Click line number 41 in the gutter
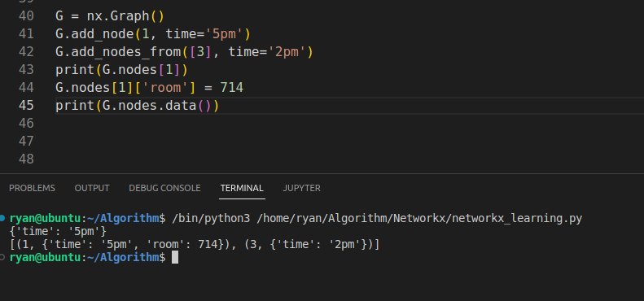Viewport: 644px width, 301px height. click(26, 34)
